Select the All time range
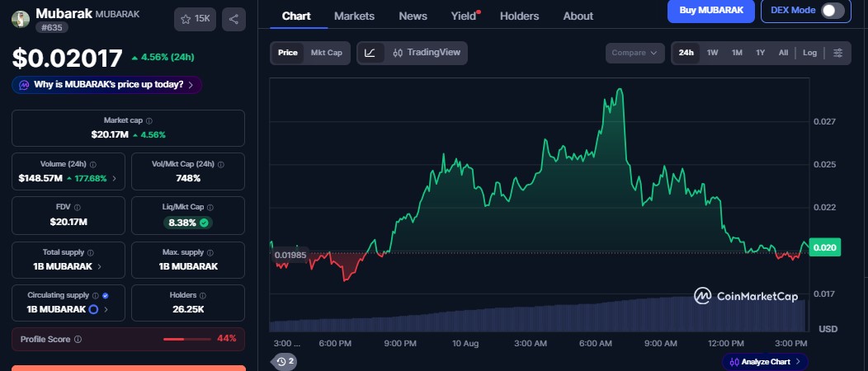Screen dimensions: 868x371 [x=783, y=53]
